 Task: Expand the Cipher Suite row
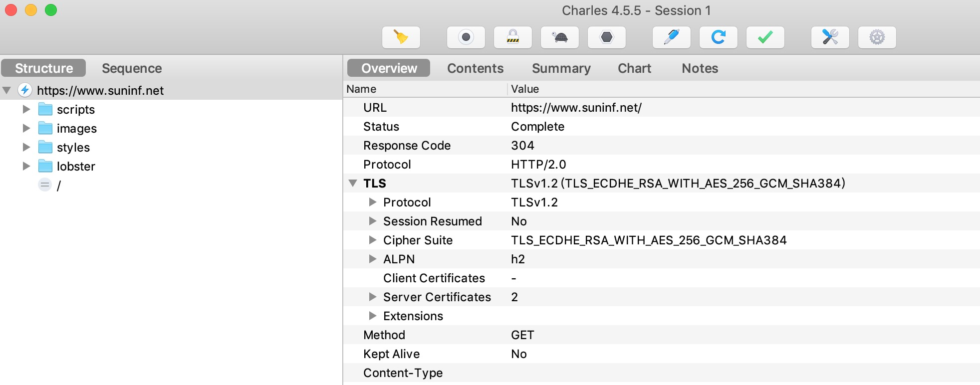[372, 240]
